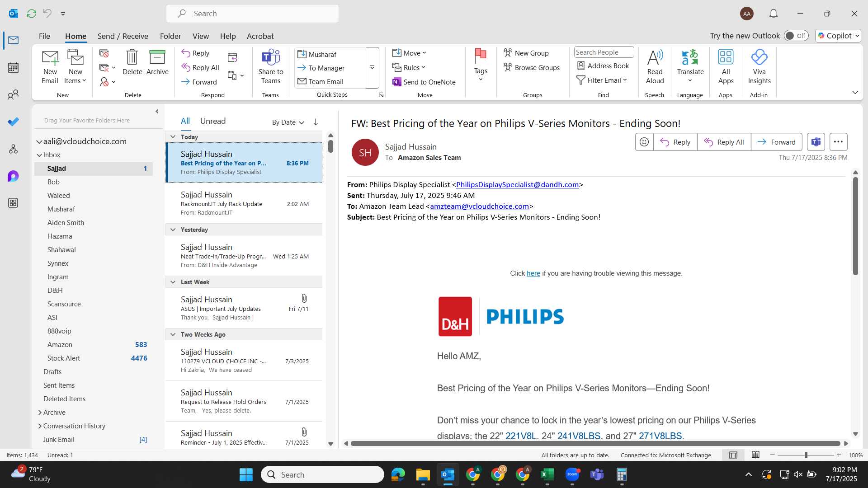
Task: Open the Filter Email dropdown
Action: click(602, 80)
